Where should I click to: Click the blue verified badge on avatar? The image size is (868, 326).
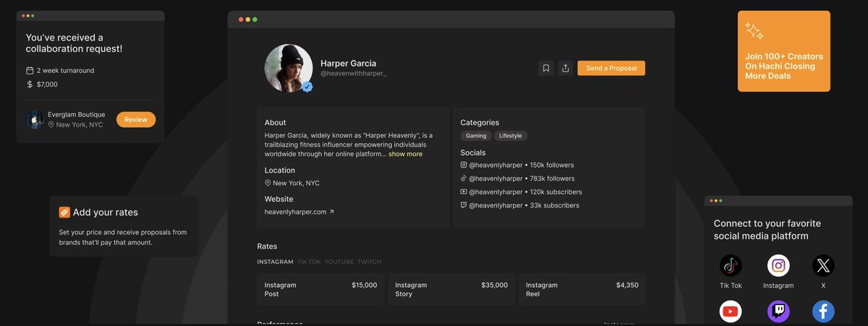tap(307, 87)
